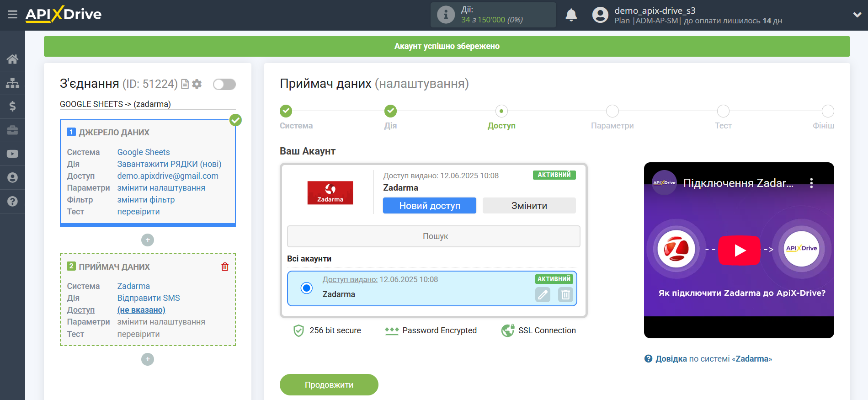Image resolution: width=868 pixels, height=400 pixels.
Task: Click the info icon in actions counter
Action: (446, 15)
